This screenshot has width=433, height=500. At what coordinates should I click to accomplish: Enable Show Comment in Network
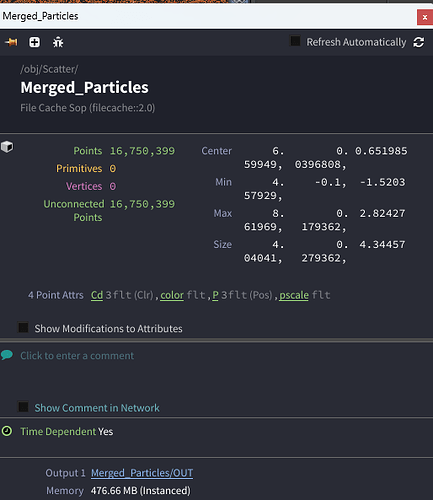click(23, 407)
